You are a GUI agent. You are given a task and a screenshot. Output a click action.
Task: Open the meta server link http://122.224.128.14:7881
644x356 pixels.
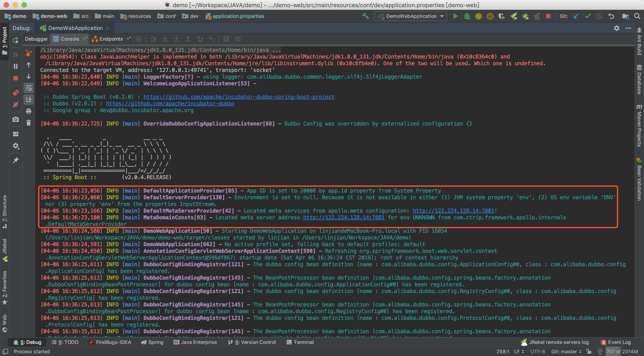[344, 218]
